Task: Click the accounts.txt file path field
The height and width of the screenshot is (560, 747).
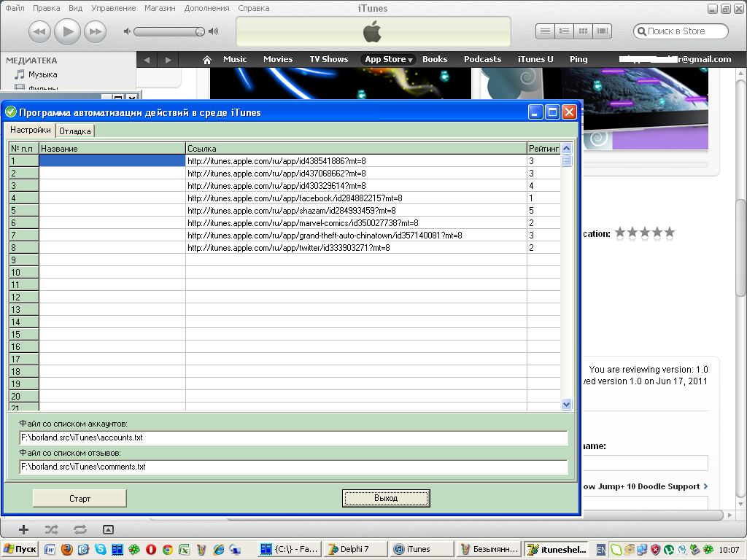Action: pyautogui.click(x=293, y=437)
